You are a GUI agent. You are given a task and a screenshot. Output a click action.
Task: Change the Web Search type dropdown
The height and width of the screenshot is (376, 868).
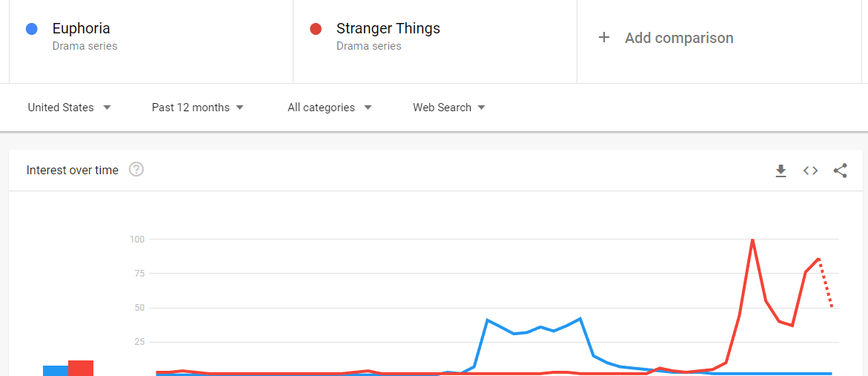pyautogui.click(x=449, y=108)
